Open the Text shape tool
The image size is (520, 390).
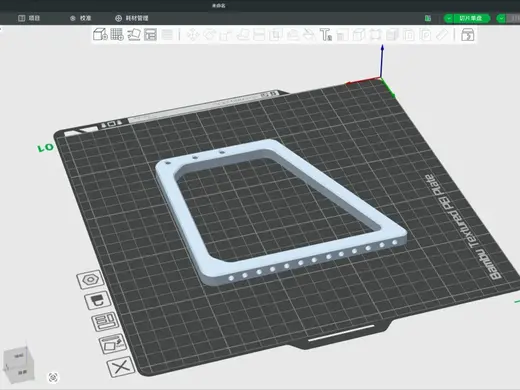coord(326,35)
